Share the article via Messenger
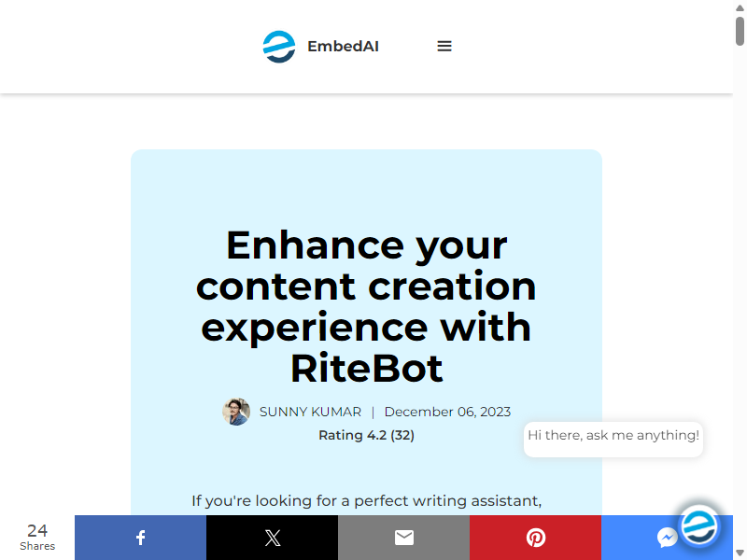Viewport: 747px width, 560px height. (667, 539)
